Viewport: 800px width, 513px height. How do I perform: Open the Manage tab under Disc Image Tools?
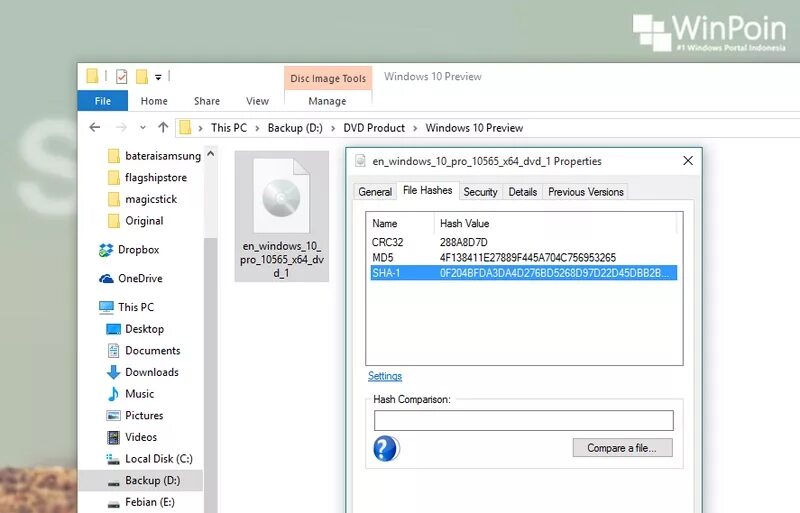pos(327,101)
